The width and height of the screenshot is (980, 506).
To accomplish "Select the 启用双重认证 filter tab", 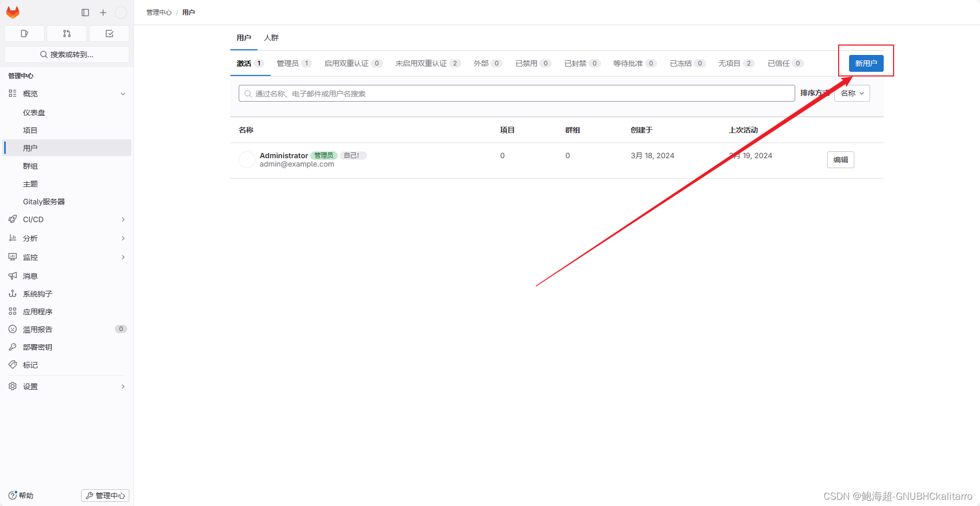I will (x=353, y=63).
